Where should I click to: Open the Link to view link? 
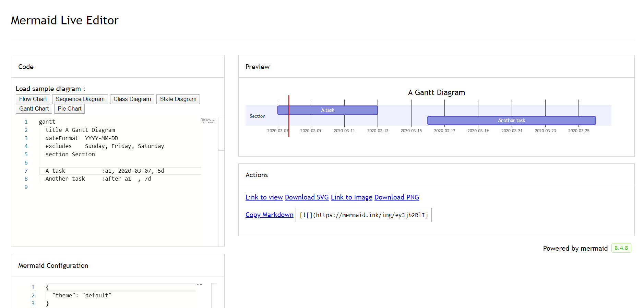coord(264,197)
